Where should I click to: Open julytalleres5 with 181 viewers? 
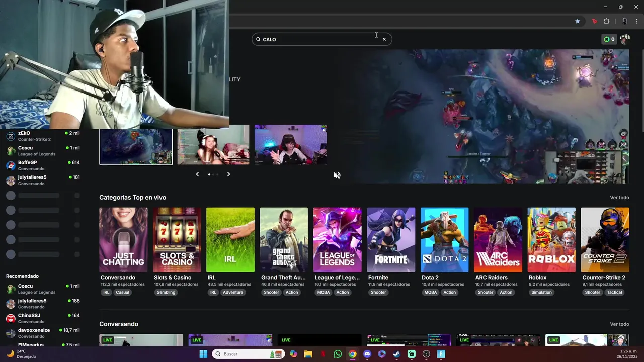(x=43, y=180)
